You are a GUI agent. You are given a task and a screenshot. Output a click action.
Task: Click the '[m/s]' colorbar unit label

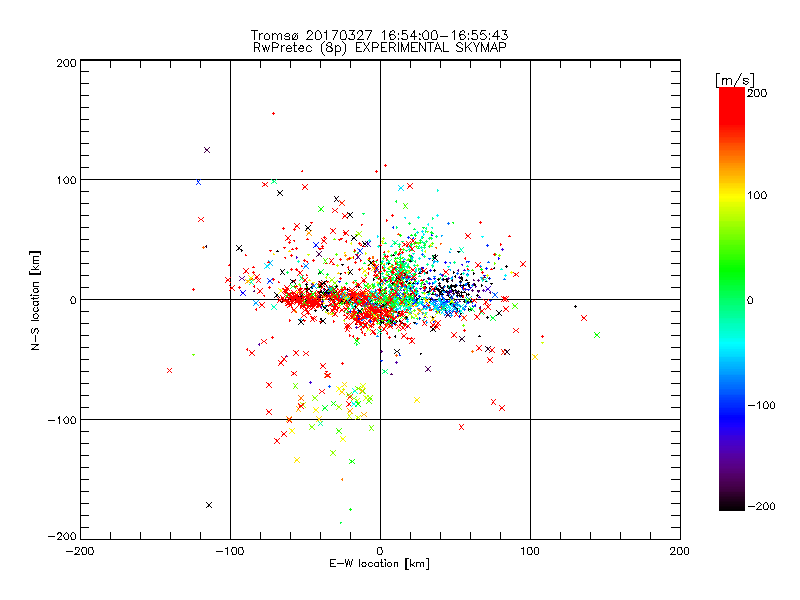[x=735, y=80]
